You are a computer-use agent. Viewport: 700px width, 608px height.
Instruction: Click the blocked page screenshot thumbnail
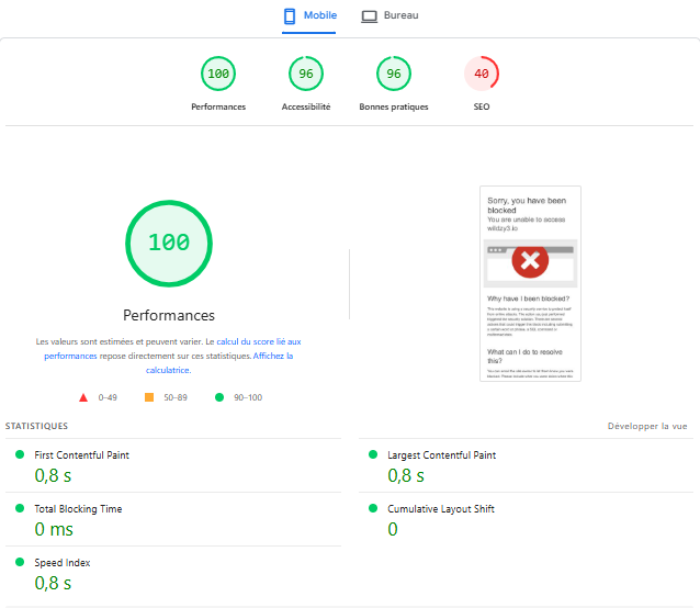pos(530,283)
